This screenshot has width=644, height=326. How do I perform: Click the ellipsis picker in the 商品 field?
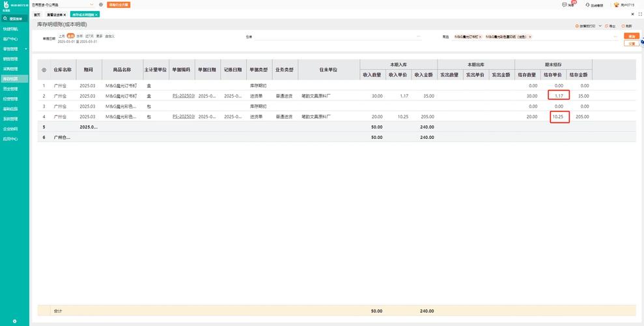point(615,37)
